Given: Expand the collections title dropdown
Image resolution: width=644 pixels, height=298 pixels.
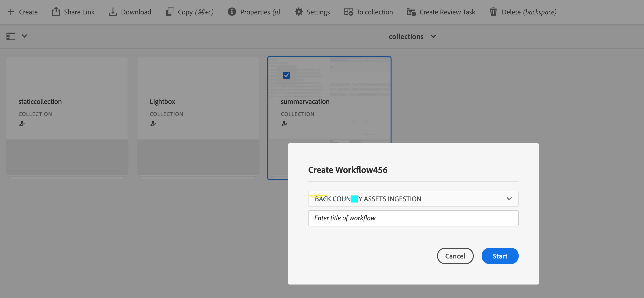Looking at the screenshot, I should [x=433, y=36].
